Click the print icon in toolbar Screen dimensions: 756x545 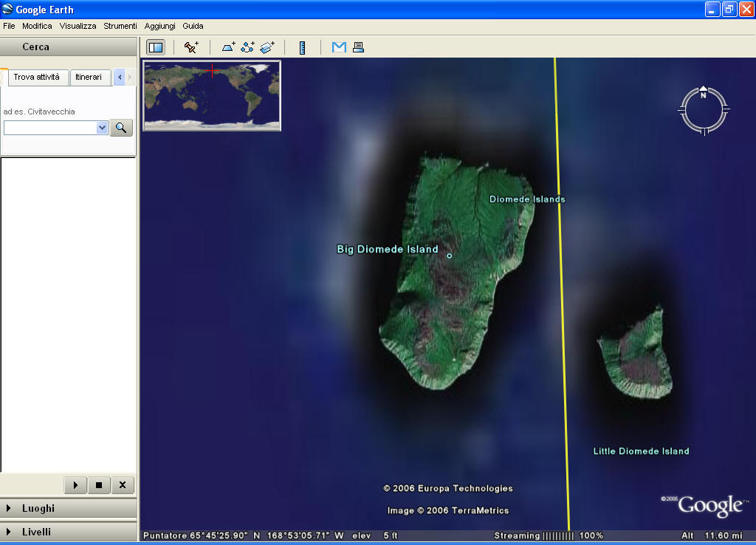(358, 47)
